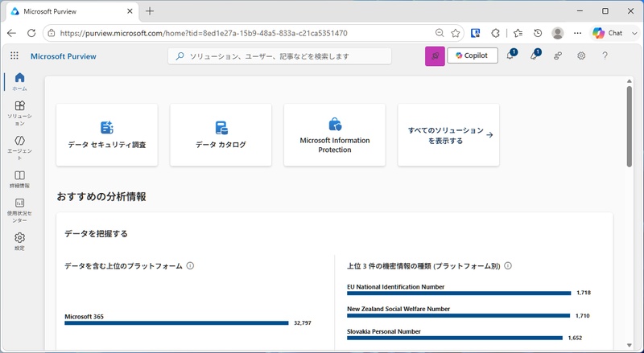Click info icon next to データを含む上位のプラットフォーム
This screenshot has height=353, width=644.
190,265
